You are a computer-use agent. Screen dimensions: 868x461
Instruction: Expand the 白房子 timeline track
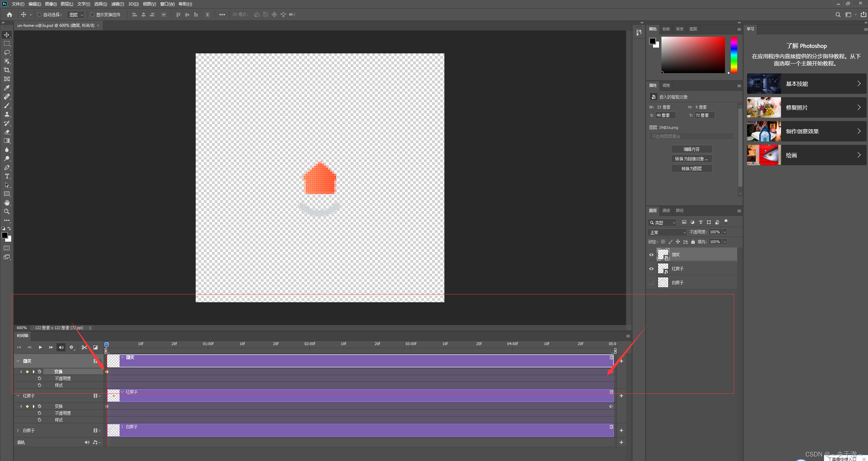click(18, 430)
